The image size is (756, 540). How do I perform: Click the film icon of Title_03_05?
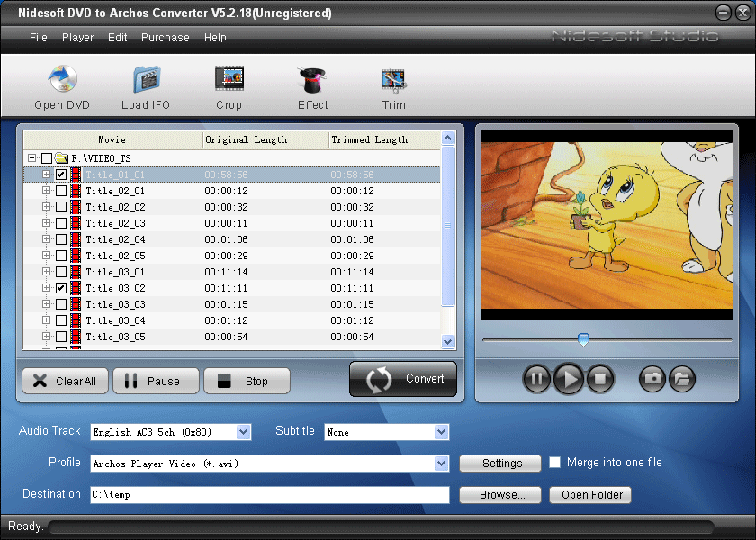pyautogui.click(x=76, y=337)
